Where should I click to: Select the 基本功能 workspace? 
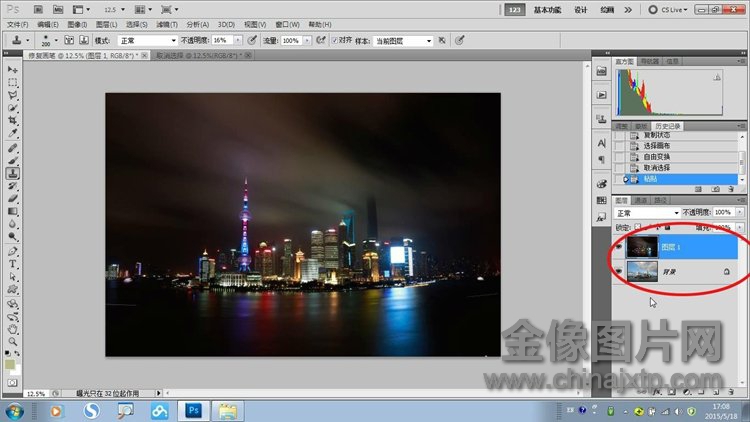point(548,10)
